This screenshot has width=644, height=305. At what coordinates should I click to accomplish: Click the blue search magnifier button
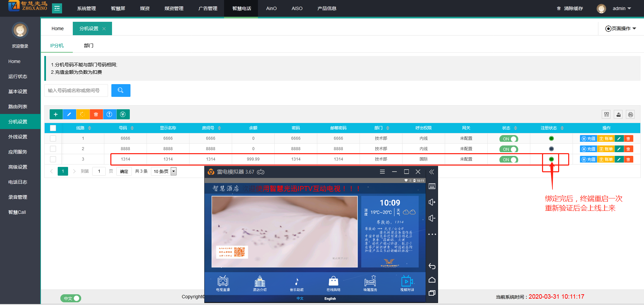coord(121,90)
